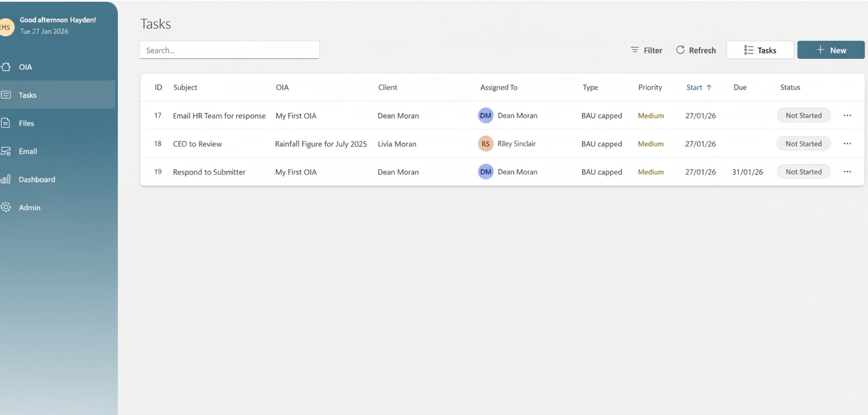Open the Admin gear icon

click(x=6, y=207)
